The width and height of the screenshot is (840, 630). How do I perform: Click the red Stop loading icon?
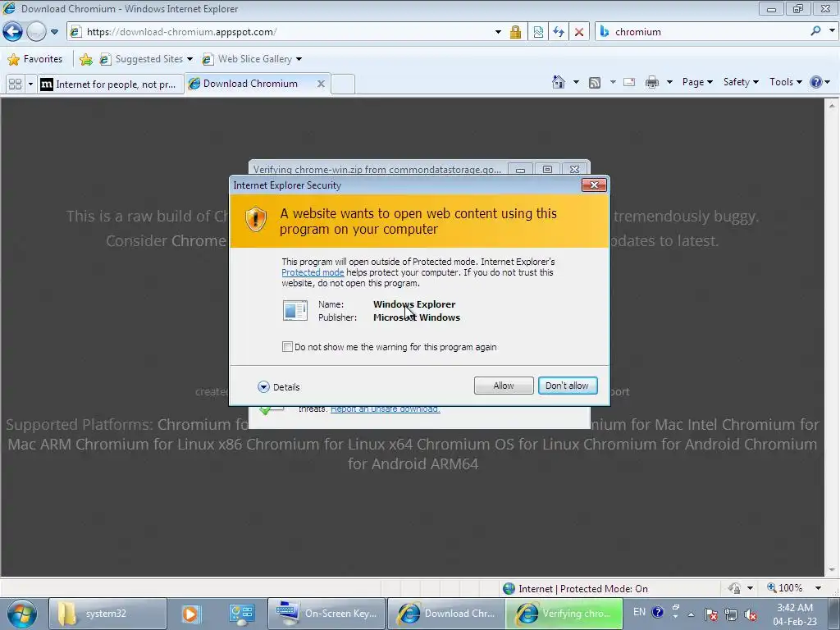579,32
